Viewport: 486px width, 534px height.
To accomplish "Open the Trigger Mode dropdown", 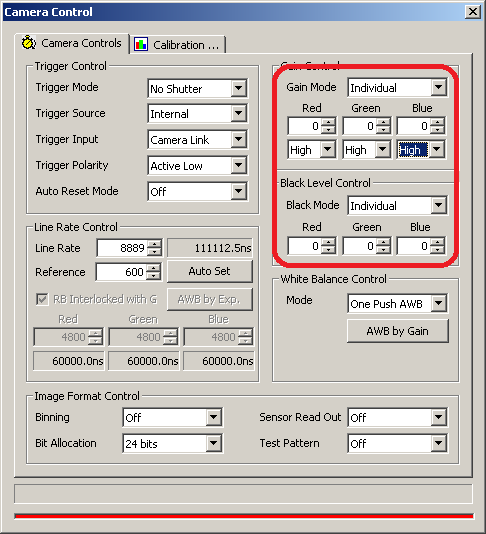I will point(238,88).
